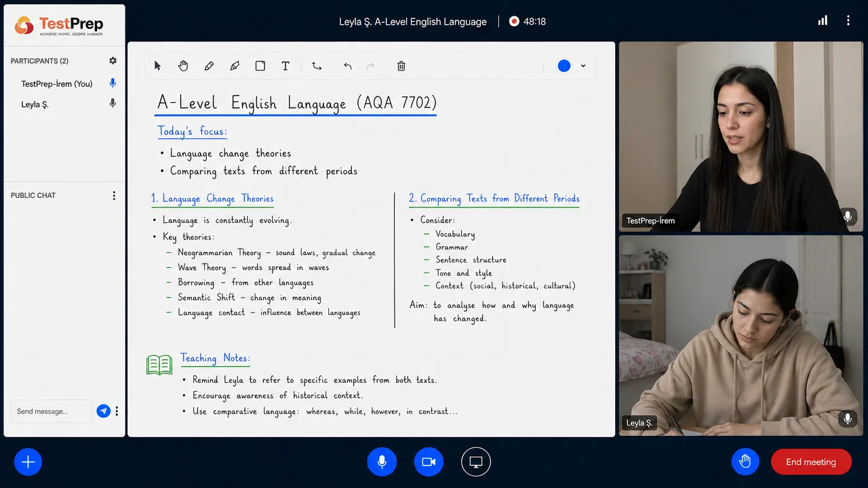Click the 48:18 recording timer
The height and width of the screenshot is (488, 868).
pos(534,22)
